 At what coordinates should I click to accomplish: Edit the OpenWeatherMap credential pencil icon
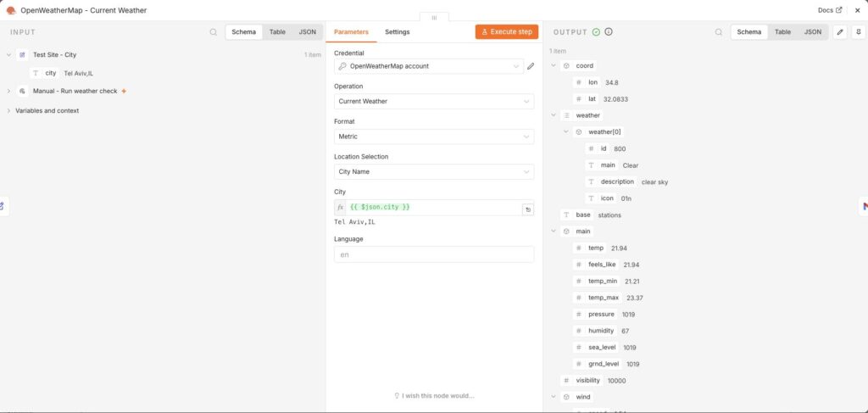tap(531, 66)
